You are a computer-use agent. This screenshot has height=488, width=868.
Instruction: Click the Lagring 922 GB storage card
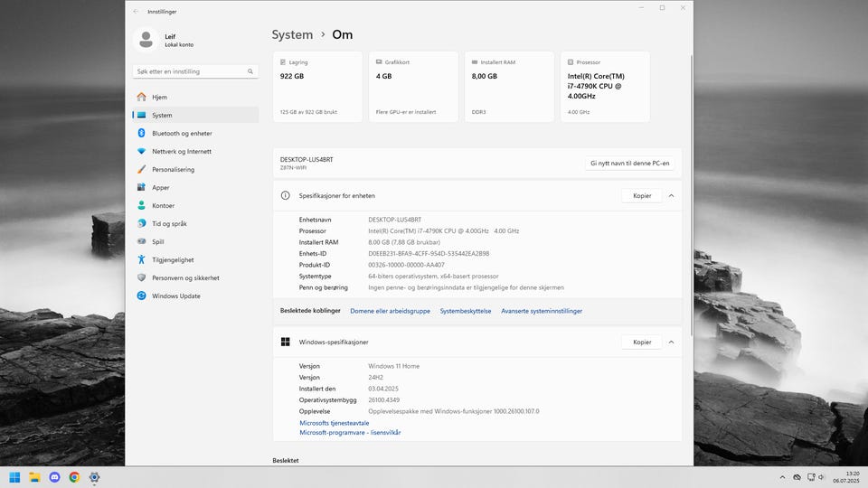coord(317,87)
